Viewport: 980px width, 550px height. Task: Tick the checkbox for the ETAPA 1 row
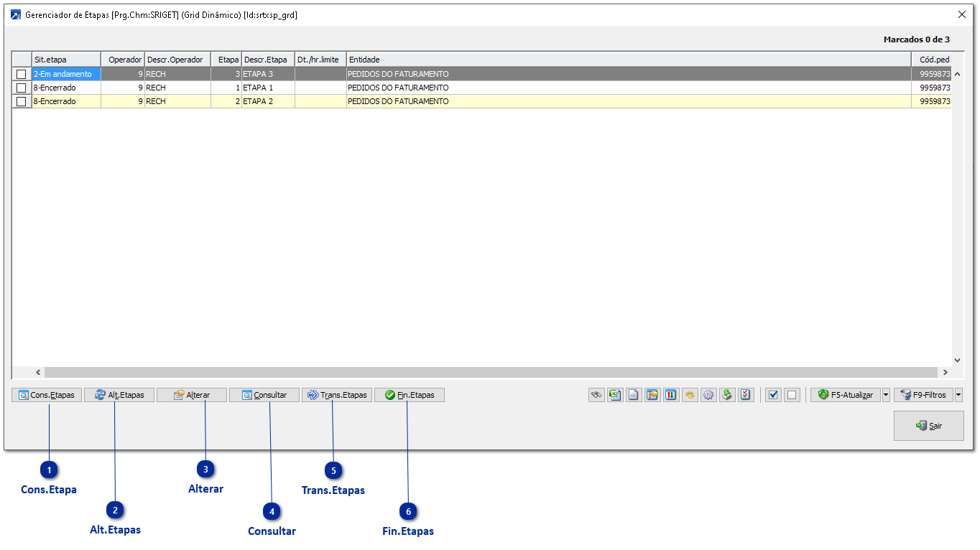pyautogui.click(x=22, y=88)
